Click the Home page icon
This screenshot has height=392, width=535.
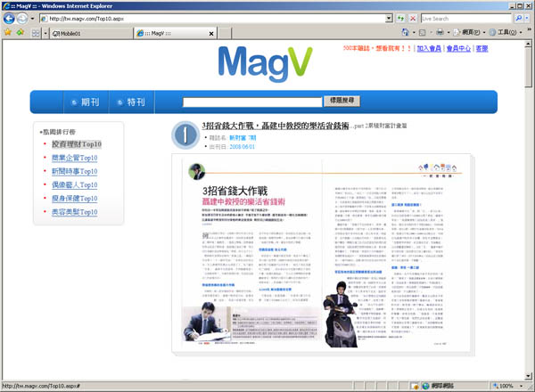[x=406, y=32]
